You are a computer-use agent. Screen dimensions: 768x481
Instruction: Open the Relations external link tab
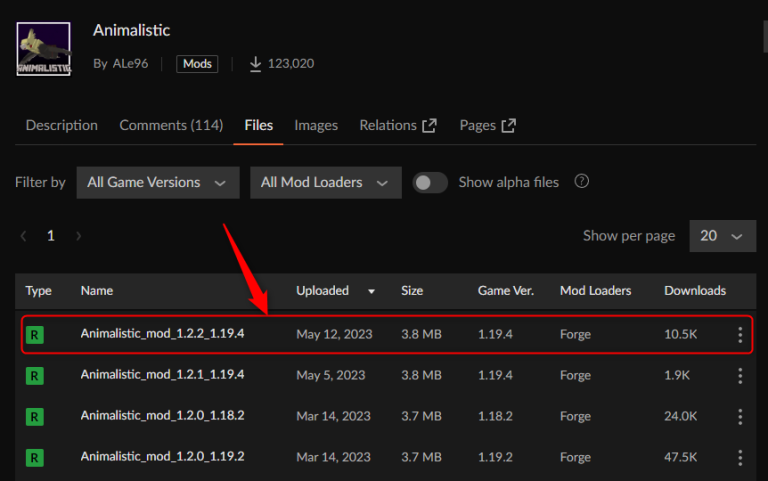coord(398,125)
